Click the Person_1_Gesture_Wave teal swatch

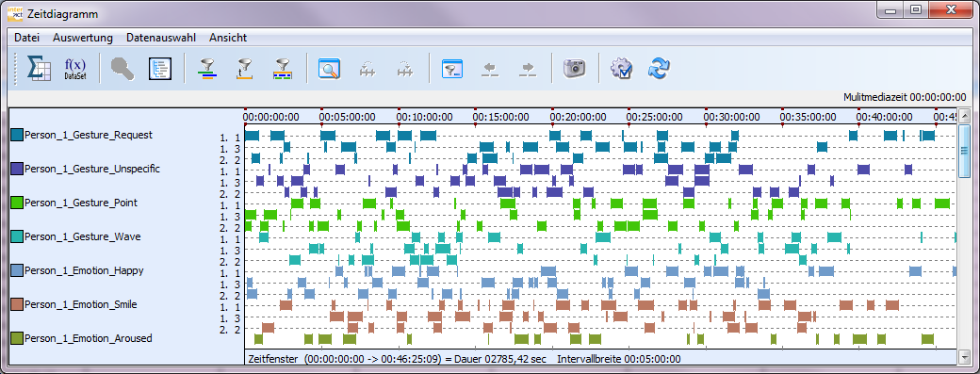(17, 236)
